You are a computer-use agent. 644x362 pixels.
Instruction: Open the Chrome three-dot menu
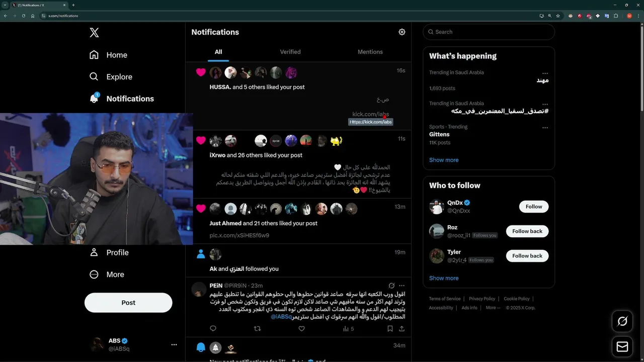pyautogui.click(x=638, y=16)
